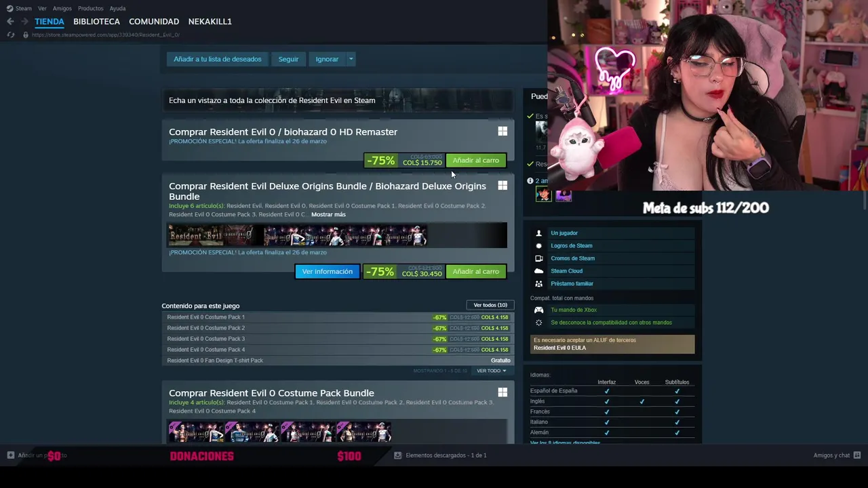Click the Seguir button
The width and height of the screenshot is (868, 488).
pos(288,59)
